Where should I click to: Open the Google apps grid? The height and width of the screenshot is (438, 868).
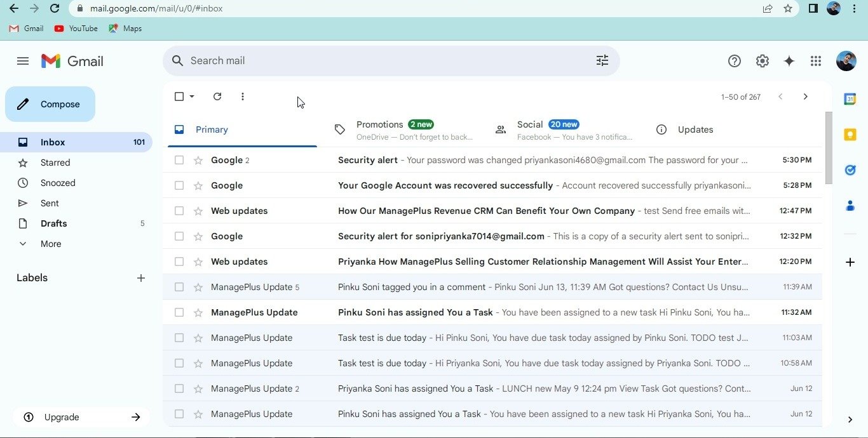tap(816, 61)
